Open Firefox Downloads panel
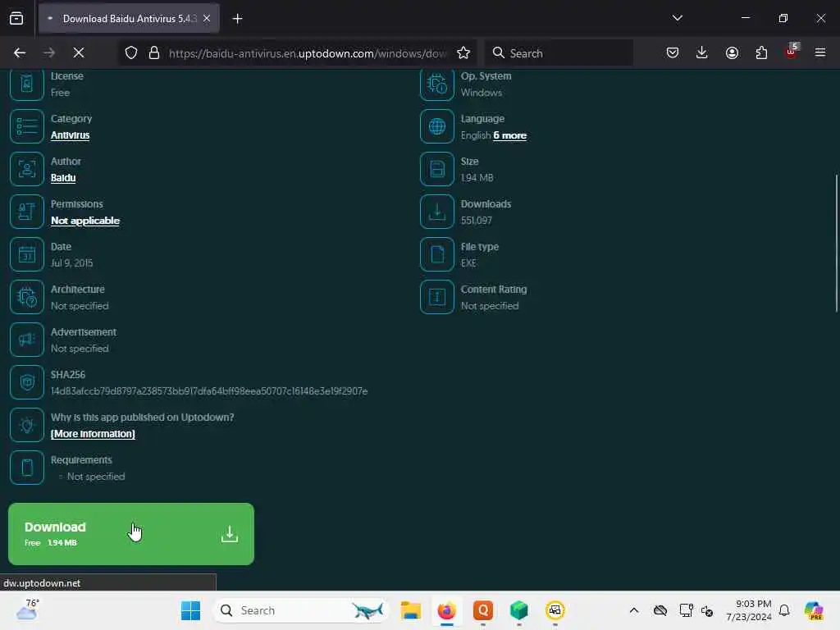Screen dimensions: 840x630 (x=702, y=52)
